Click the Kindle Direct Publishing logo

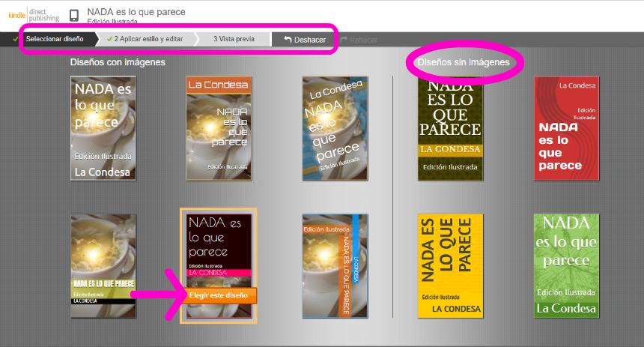[x=34, y=15]
